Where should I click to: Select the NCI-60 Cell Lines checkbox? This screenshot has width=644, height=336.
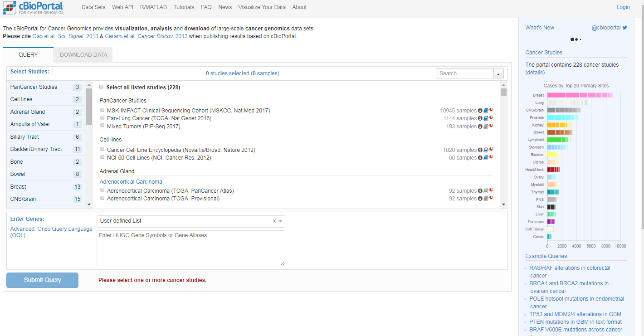(102, 157)
